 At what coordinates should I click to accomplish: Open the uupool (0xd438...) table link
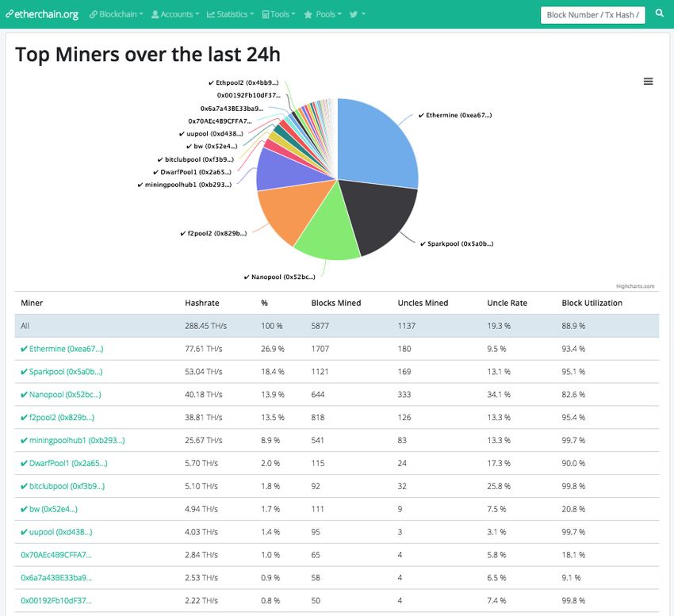click(x=56, y=532)
